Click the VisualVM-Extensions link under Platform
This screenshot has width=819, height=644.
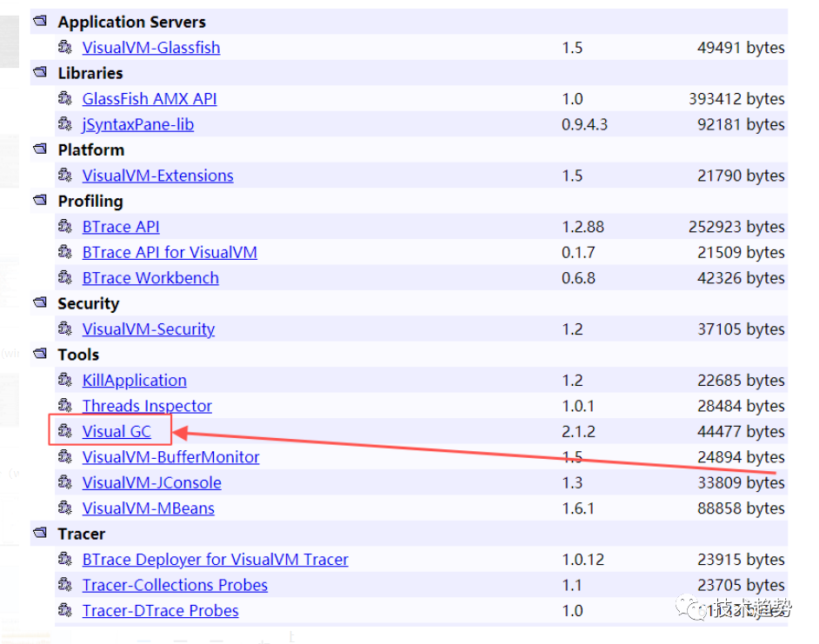point(157,176)
